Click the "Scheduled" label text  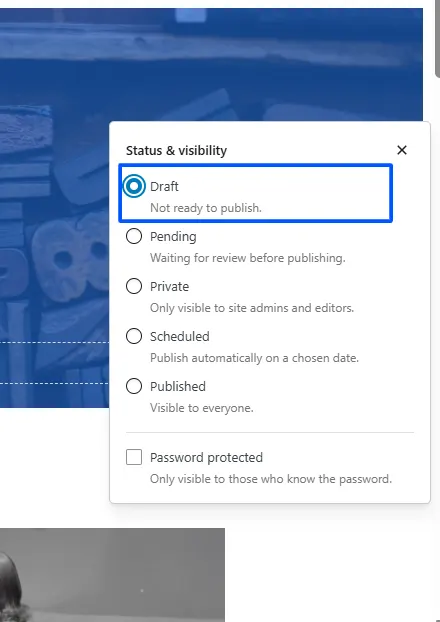tap(180, 336)
